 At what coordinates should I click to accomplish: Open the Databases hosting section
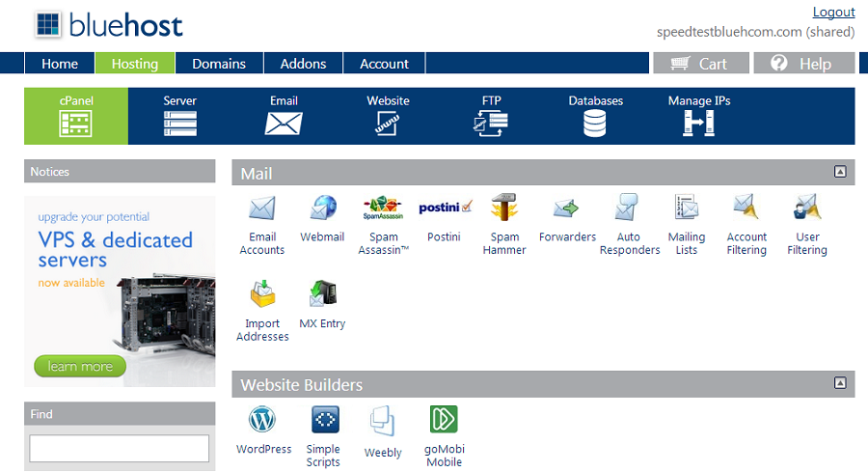point(595,116)
